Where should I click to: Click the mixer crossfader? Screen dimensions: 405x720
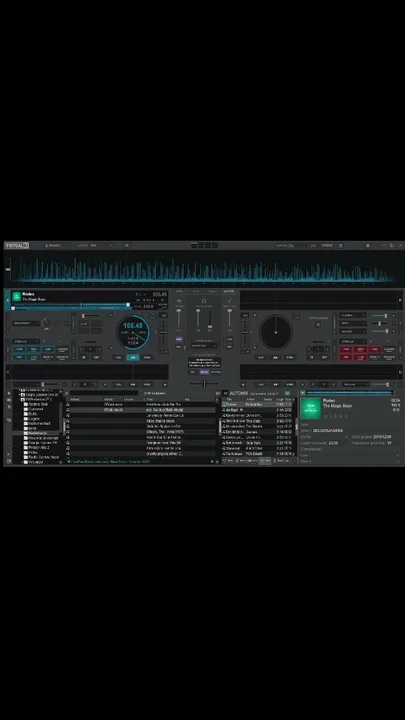click(x=204, y=384)
